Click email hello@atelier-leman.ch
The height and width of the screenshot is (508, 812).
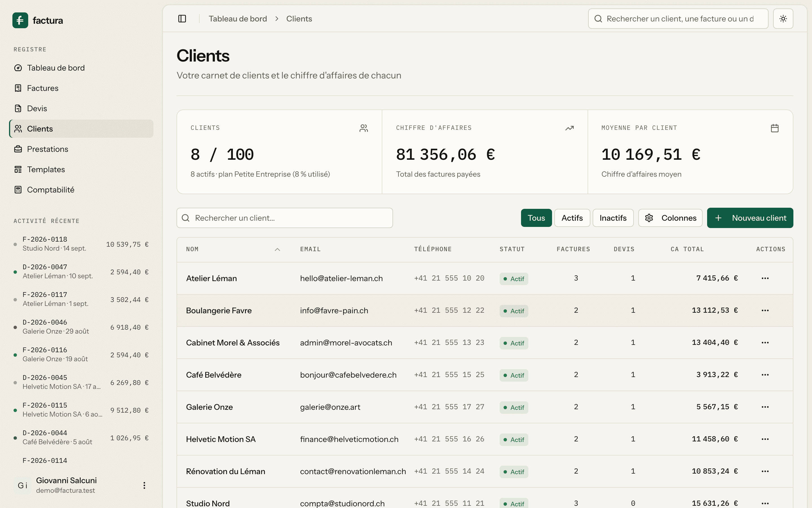click(341, 278)
